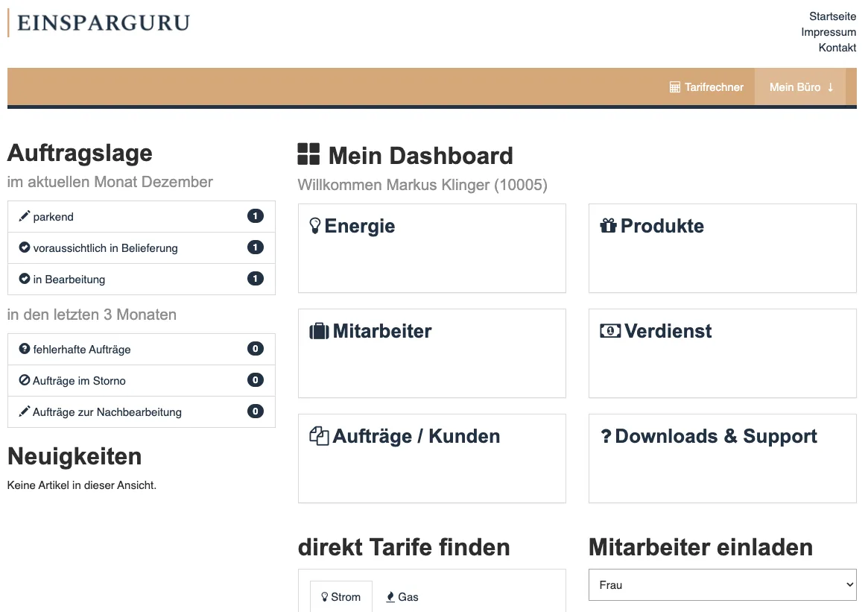
Task: Click 'im aktuellen Monat Dezember' subtitle
Action: (x=110, y=182)
